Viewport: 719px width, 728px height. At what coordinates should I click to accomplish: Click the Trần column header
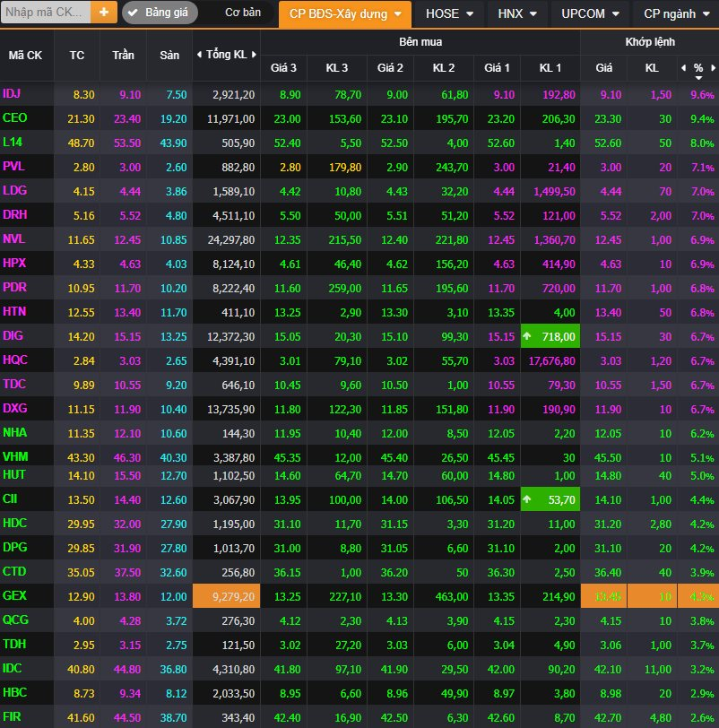coord(123,55)
